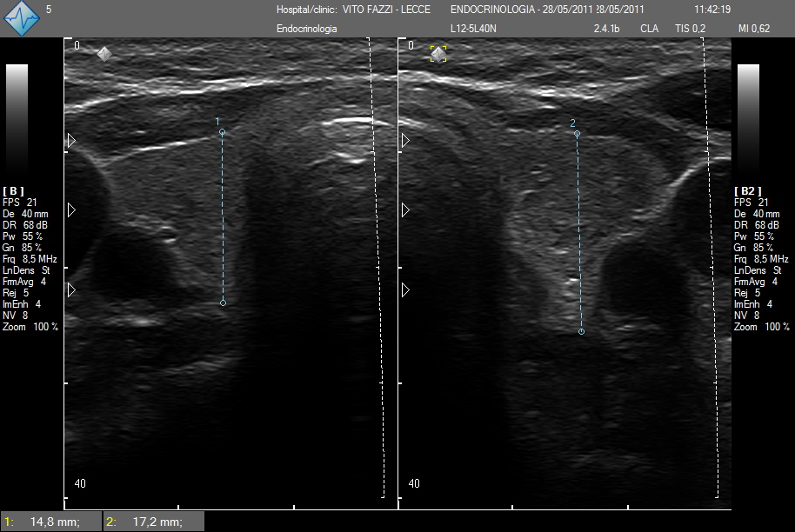This screenshot has height=532, width=795.
Task: Click "Gn 85 %" in the [B] panel
Action: (x=22, y=248)
